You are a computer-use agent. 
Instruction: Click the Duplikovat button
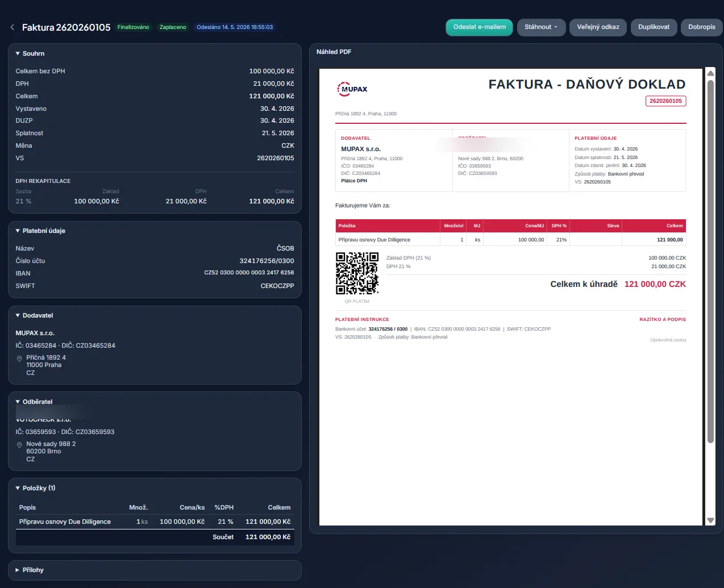pyautogui.click(x=654, y=27)
